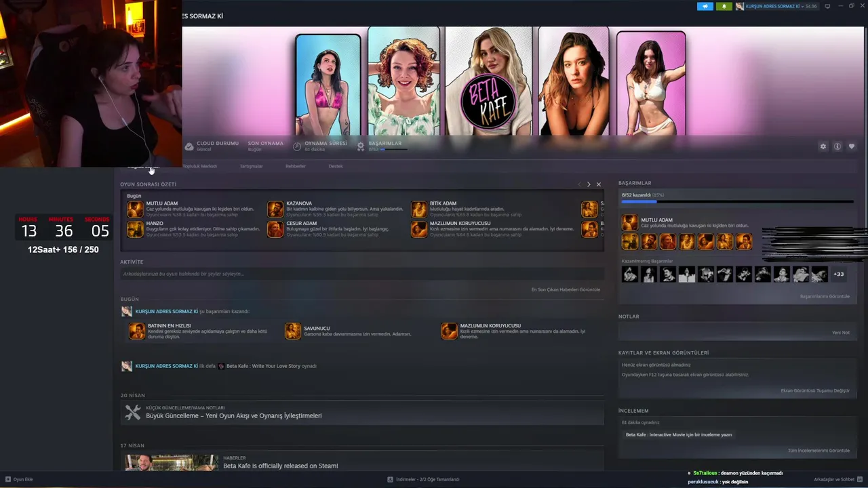868x488 pixels.
Task: Open Big Picture mode monitor icon
Action: [827, 6]
